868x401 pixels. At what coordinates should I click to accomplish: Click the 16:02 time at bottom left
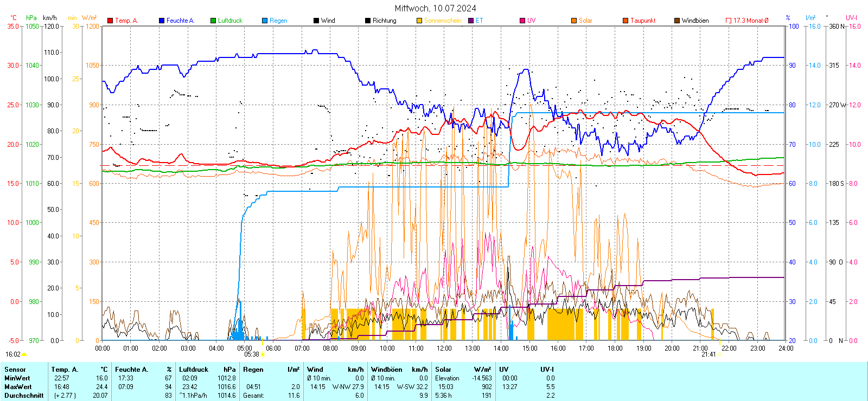tap(13, 354)
